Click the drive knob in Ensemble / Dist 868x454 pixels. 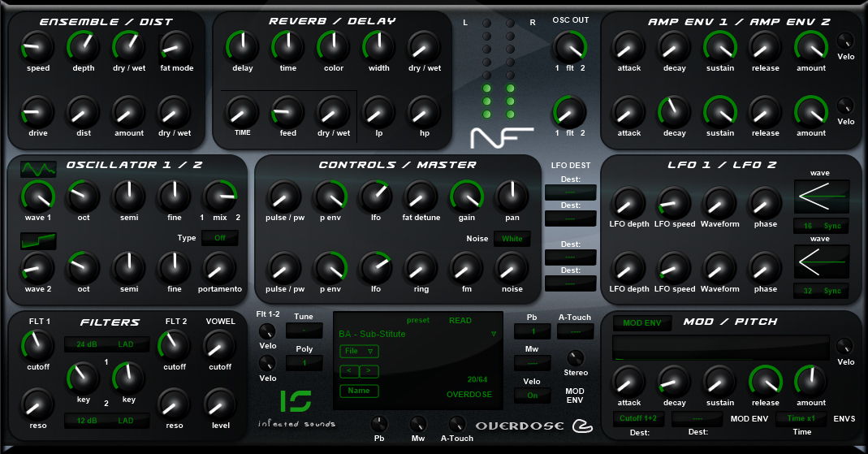(37, 112)
